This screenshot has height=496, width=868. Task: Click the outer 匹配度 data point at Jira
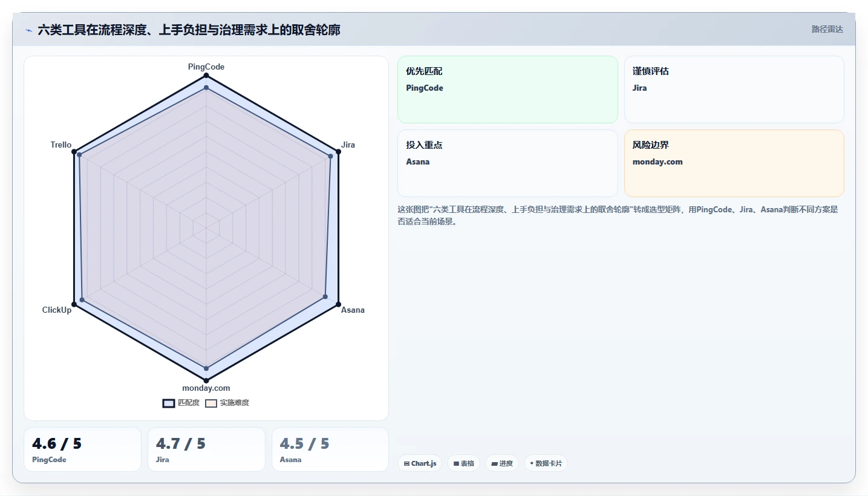[x=338, y=152]
